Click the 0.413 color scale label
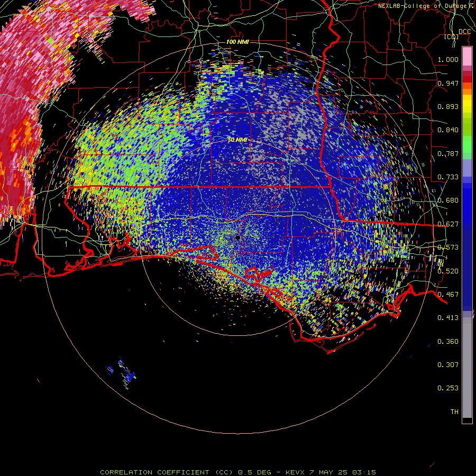This screenshot has height=476, width=476. pyautogui.click(x=448, y=318)
